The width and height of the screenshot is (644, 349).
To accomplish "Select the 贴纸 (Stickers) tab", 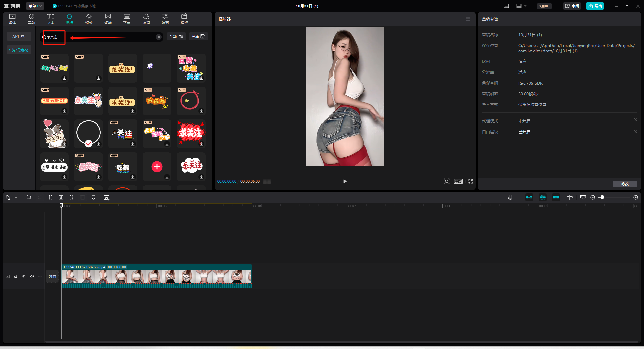I will click(70, 19).
